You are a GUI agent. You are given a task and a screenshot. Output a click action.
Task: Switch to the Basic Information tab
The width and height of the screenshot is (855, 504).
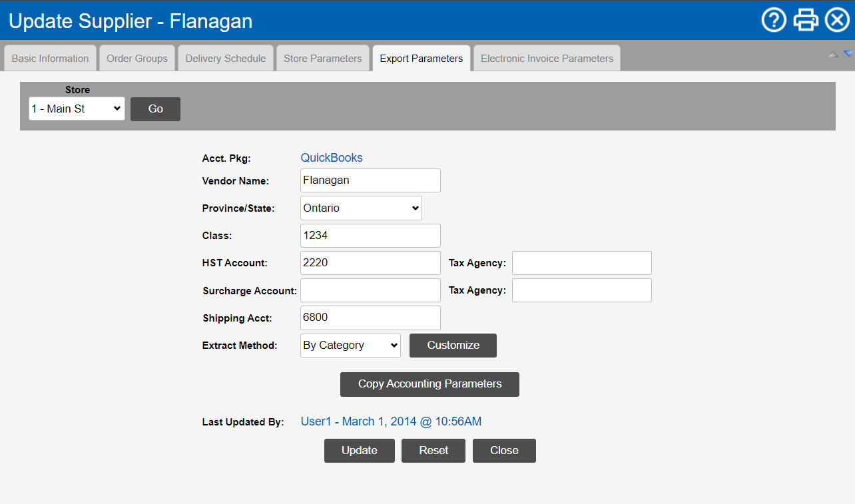[50, 59]
